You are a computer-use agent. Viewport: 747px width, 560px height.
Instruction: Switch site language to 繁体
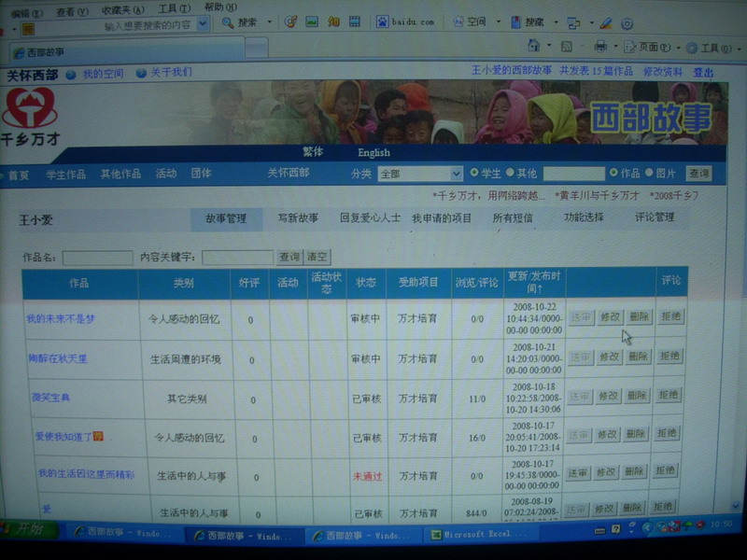[x=313, y=152]
